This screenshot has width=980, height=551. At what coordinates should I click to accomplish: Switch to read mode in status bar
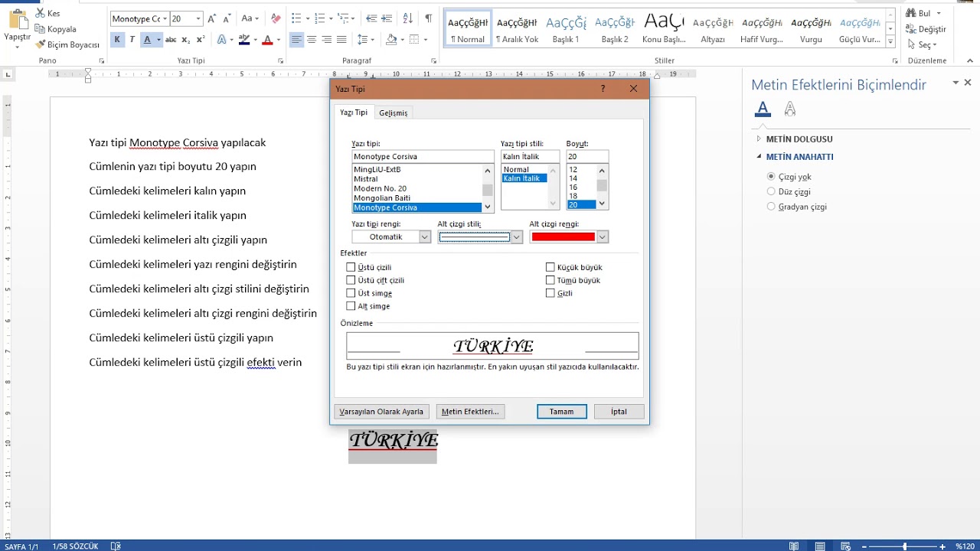click(x=795, y=546)
